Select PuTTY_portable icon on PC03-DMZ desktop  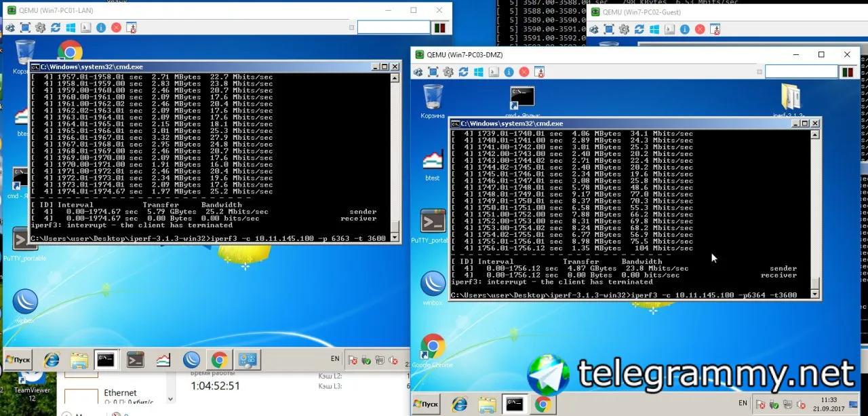tap(433, 227)
